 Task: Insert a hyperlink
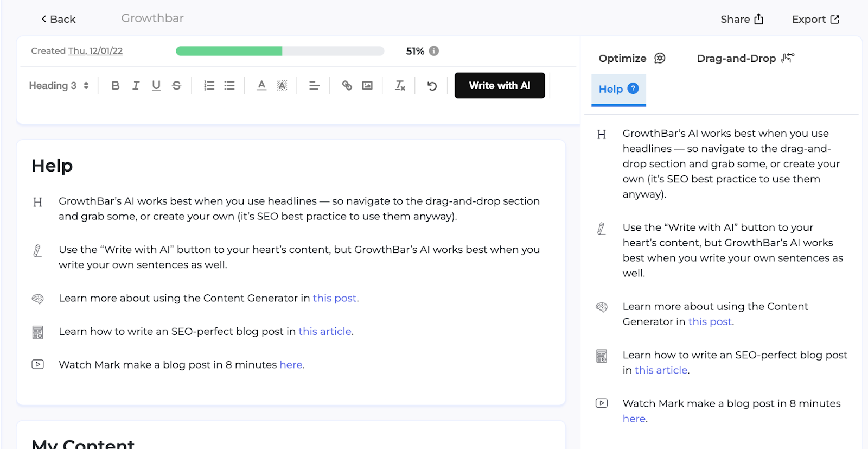click(347, 86)
